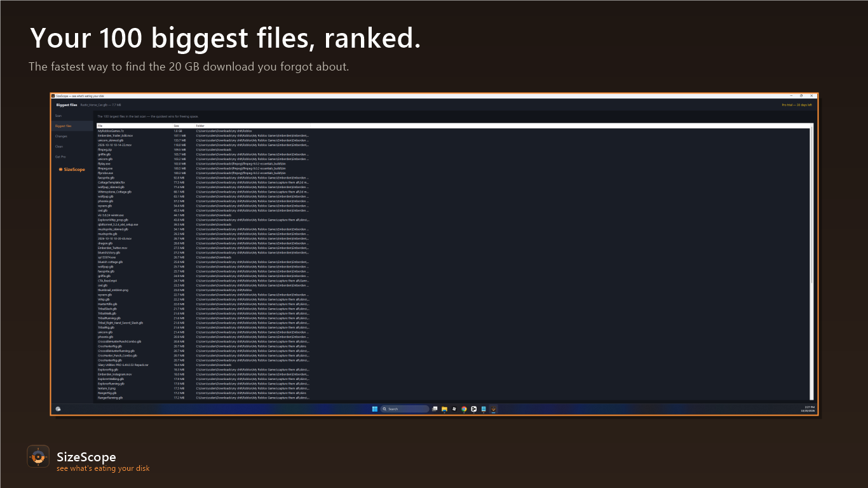Viewport: 868px width, 488px height.
Task: Open Windows Start menu on taskbar
Action: click(x=374, y=409)
